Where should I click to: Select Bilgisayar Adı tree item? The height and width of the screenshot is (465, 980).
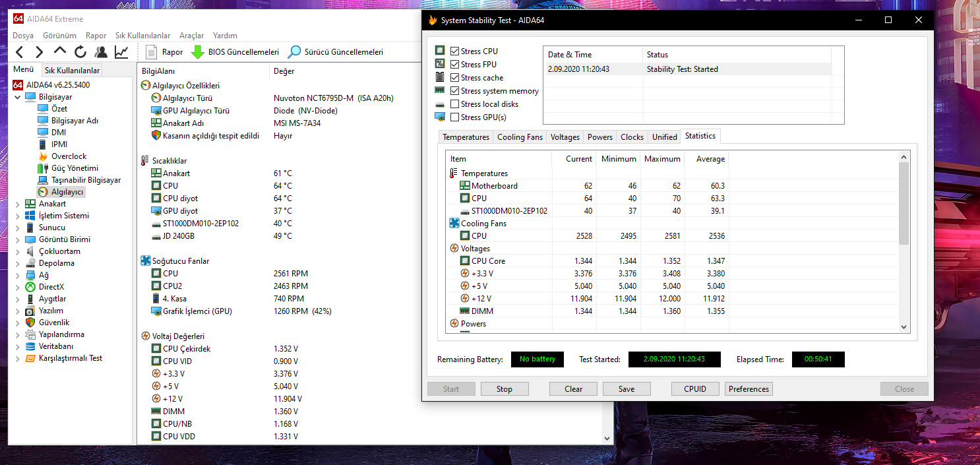pos(68,121)
